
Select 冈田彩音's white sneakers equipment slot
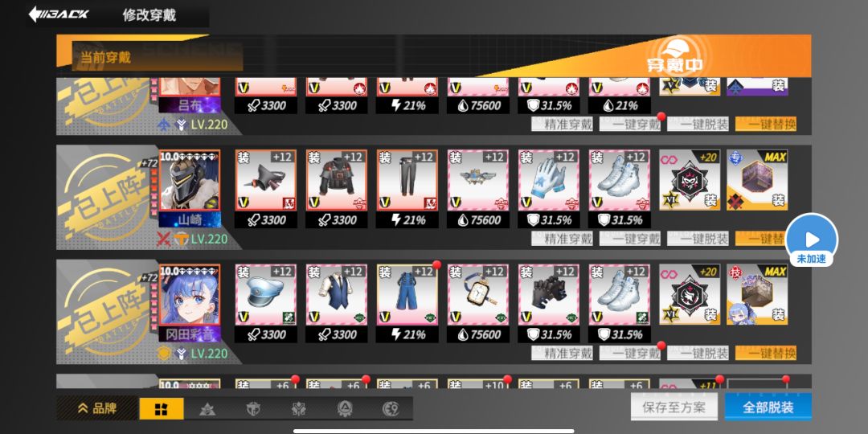point(620,294)
